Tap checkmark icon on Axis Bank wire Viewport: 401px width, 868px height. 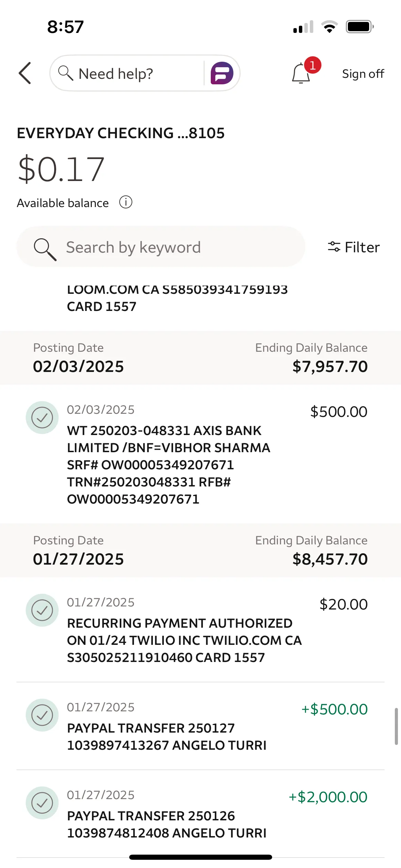click(x=42, y=418)
